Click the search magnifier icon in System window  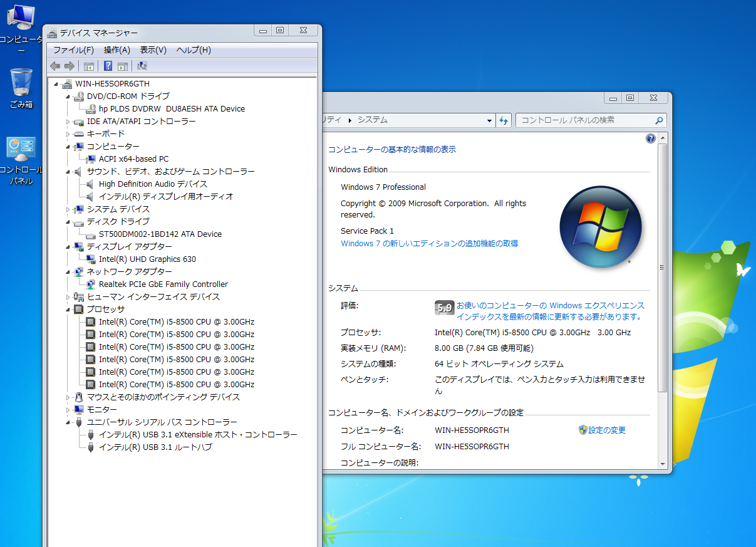pyautogui.click(x=659, y=120)
